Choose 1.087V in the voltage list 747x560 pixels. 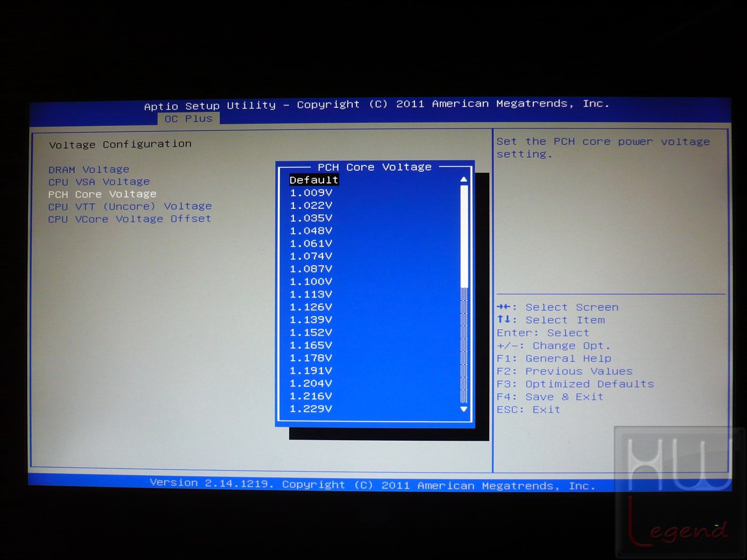point(311,269)
